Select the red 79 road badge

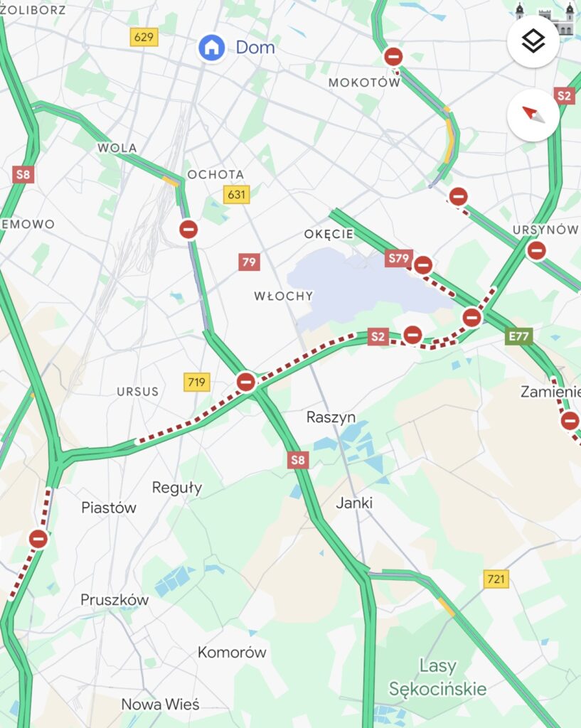[x=250, y=262]
